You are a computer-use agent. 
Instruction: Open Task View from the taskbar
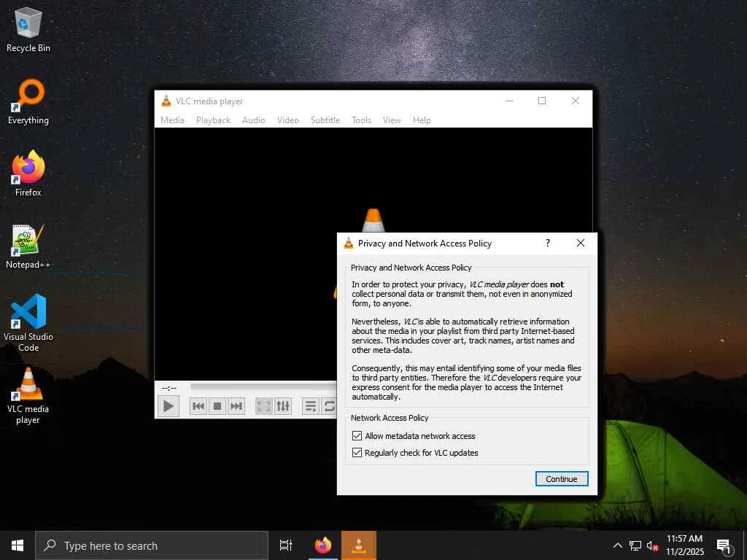click(x=286, y=545)
